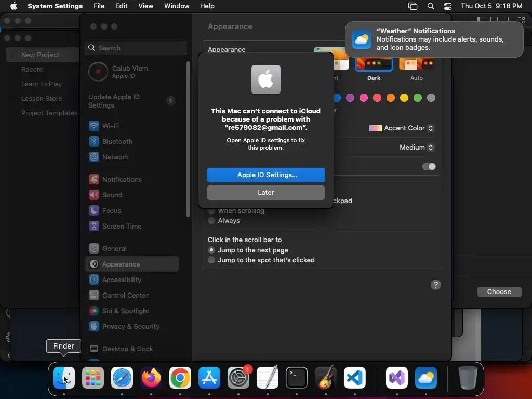
Task: Open the Window menu
Action: [x=177, y=6]
